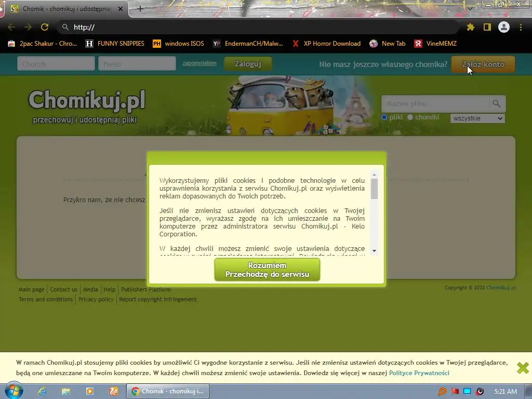
Task: Open the windows ISOS bookmark
Action: coord(179,44)
